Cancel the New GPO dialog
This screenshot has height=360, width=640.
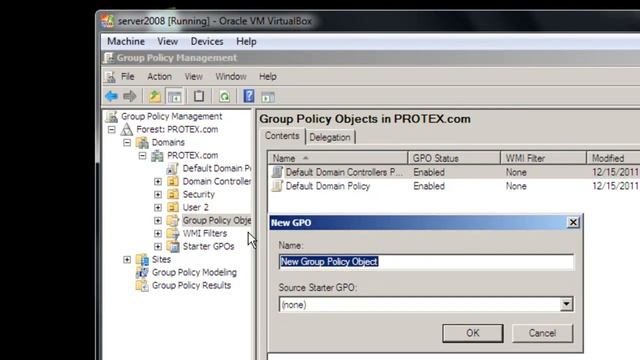(x=542, y=333)
